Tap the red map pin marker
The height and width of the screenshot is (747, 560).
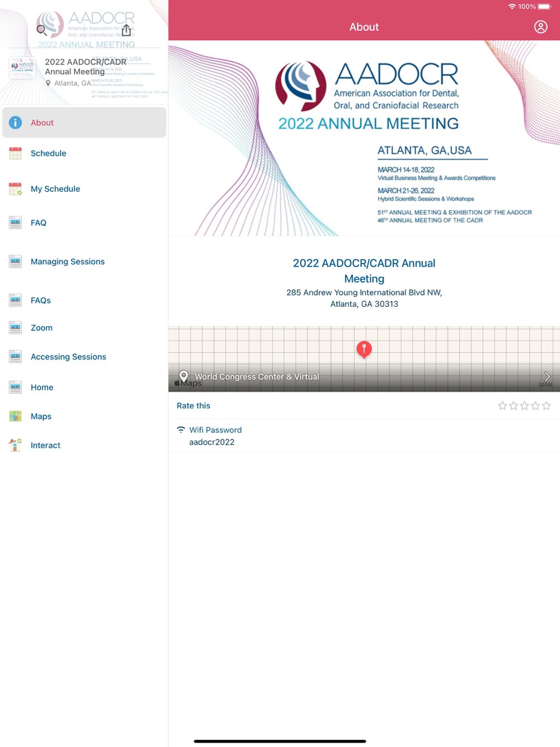click(x=364, y=349)
